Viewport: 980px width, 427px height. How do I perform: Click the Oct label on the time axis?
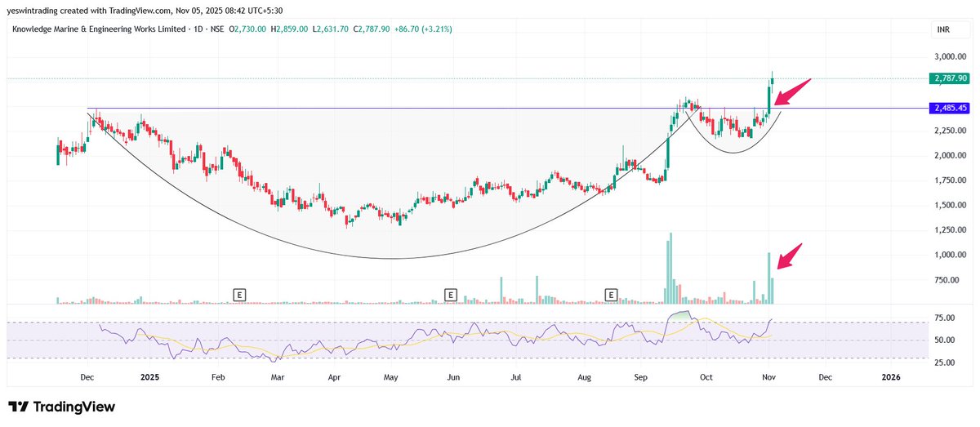pyautogui.click(x=707, y=377)
